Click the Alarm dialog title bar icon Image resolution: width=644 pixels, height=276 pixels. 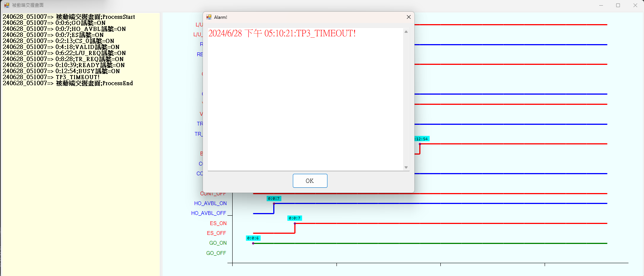click(x=209, y=17)
